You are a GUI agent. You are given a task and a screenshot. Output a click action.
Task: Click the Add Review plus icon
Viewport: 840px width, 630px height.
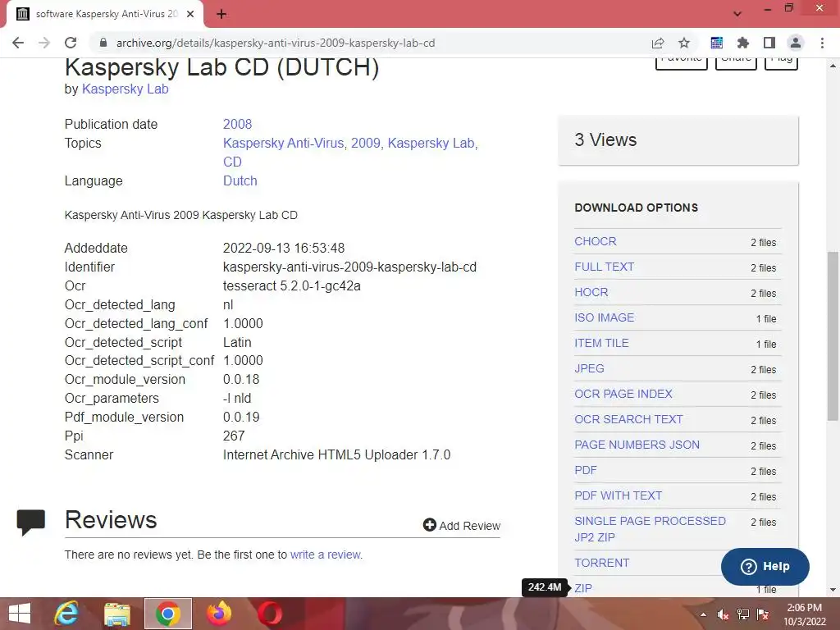pyautogui.click(x=430, y=525)
